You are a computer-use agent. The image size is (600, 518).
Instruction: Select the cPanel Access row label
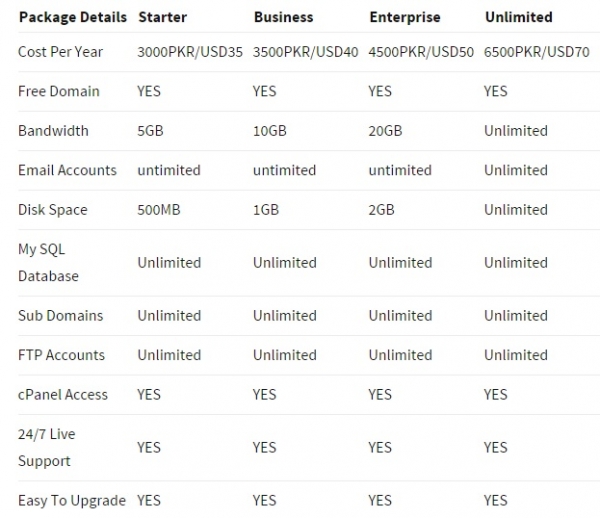pyautogui.click(x=63, y=394)
